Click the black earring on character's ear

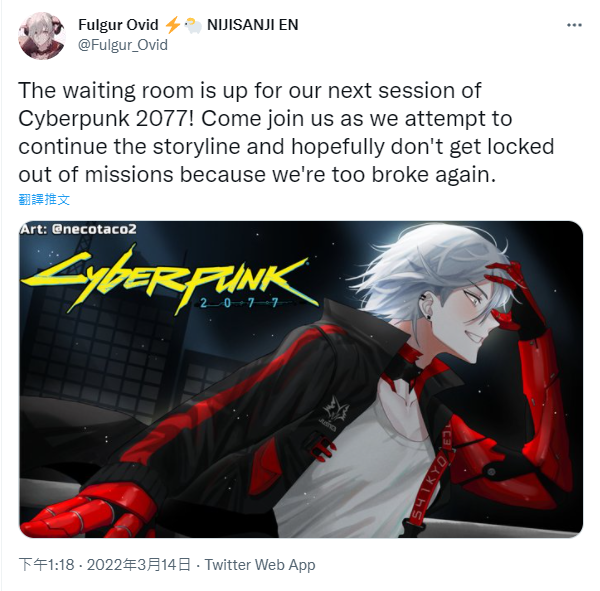click(x=429, y=316)
